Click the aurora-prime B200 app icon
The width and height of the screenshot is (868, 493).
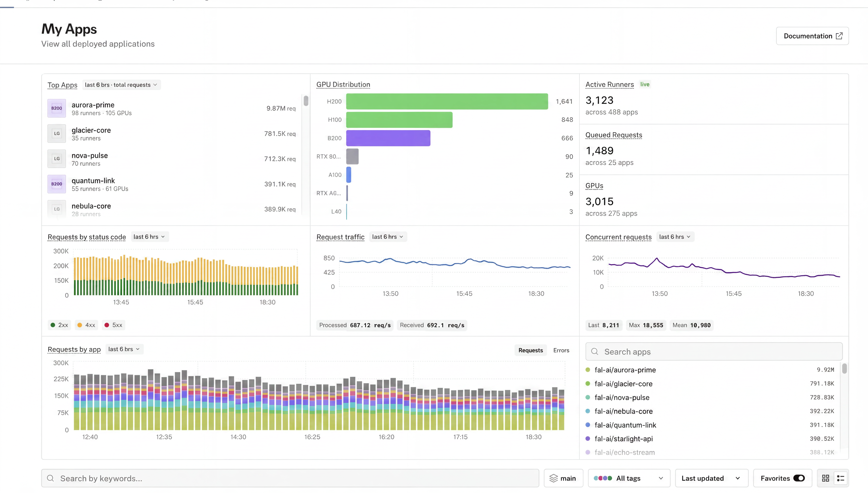click(57, 108)
